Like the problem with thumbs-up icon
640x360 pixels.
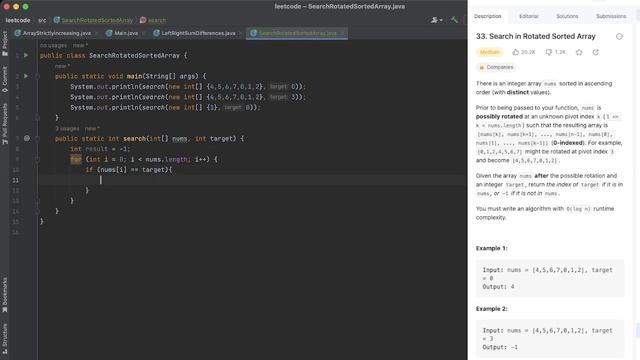tap(516, 52)
